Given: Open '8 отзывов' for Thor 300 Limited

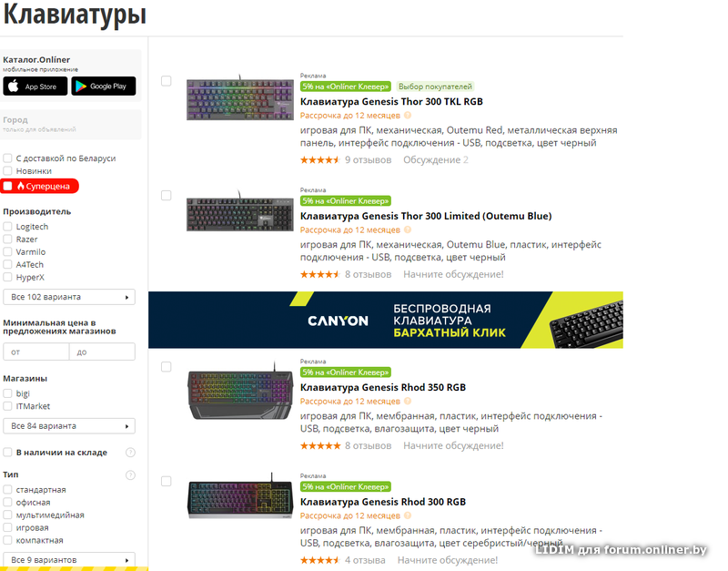Looking at the screenshot, I should pos(369,274).
